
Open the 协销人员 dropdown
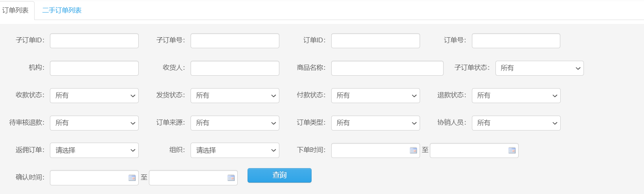pos(516,123)
